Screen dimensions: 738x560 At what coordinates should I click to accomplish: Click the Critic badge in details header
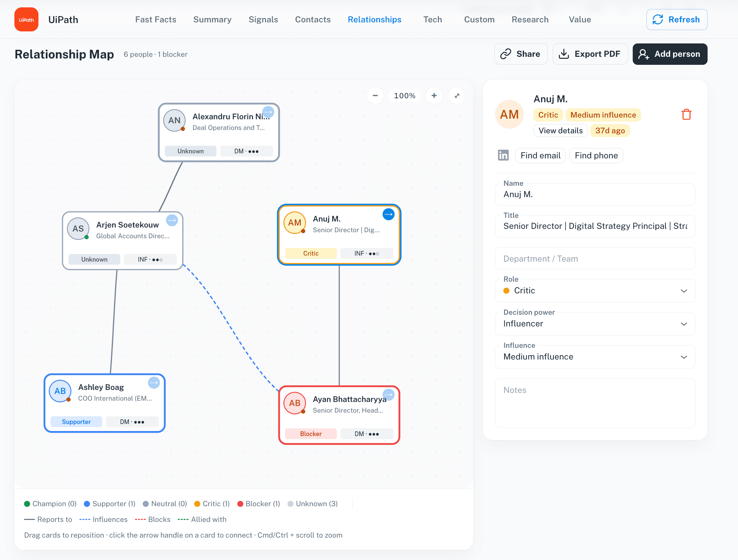548,115
